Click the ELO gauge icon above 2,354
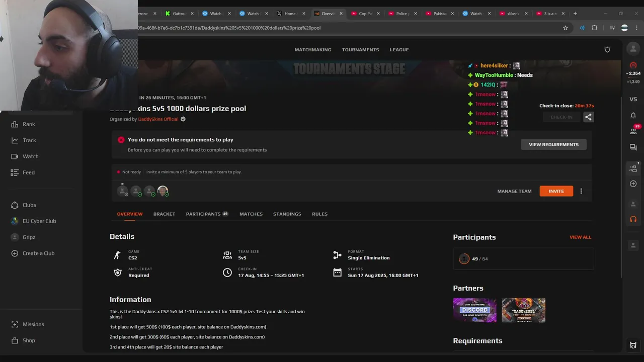 [x=633, y=65]
